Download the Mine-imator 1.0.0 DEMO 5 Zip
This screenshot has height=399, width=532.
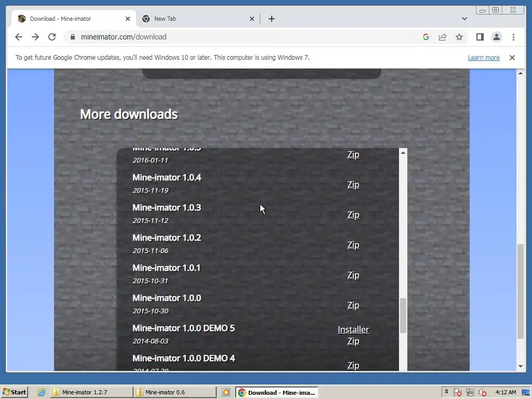point(353,341)
